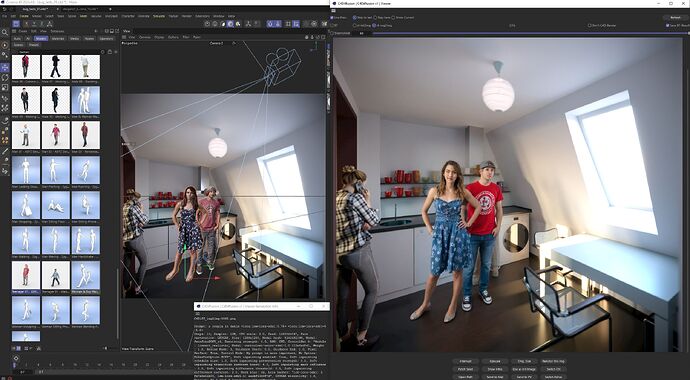
Task: Click the Refresh button in Viewer
Action: coord(675,18)
